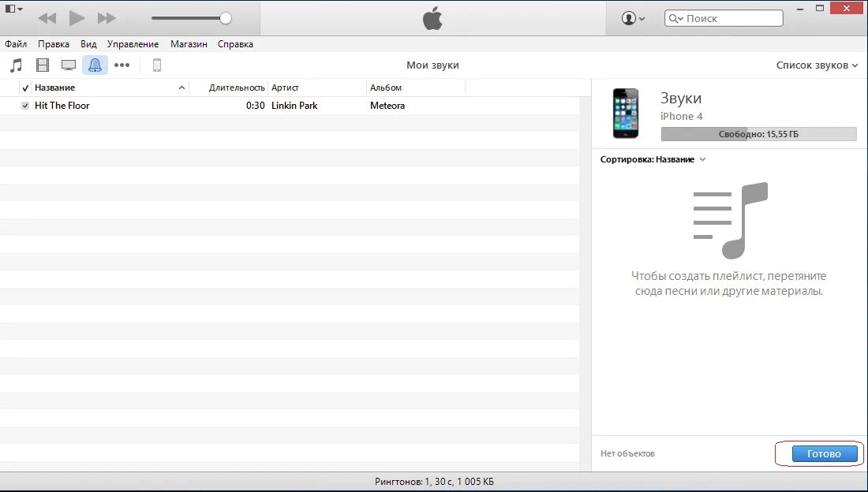Open the Вид menu
Viewport: 868px width, 492px height.
coord(88,44)
